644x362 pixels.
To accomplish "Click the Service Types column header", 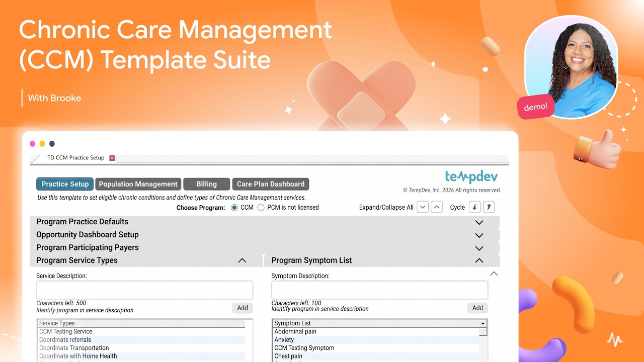I will click(x=141, y=323).
